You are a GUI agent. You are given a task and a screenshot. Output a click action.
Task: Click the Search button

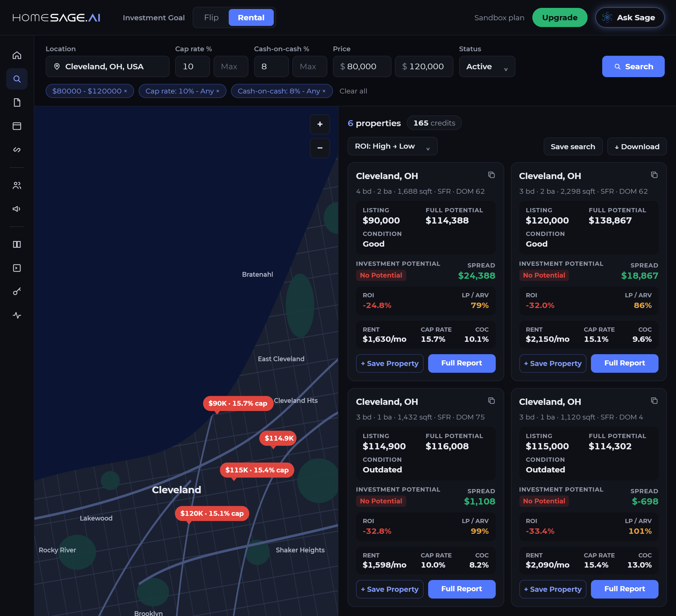point(633,66)
